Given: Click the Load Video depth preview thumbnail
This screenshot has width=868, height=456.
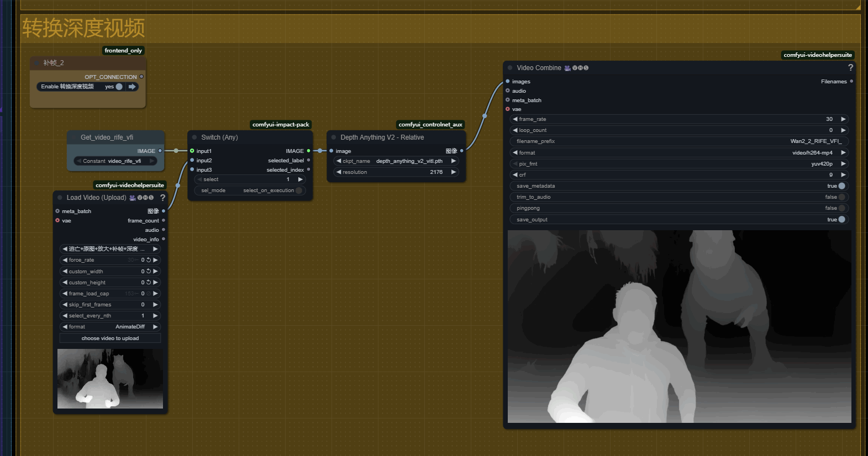Looking at the screenshot, I should pos(110,379).
